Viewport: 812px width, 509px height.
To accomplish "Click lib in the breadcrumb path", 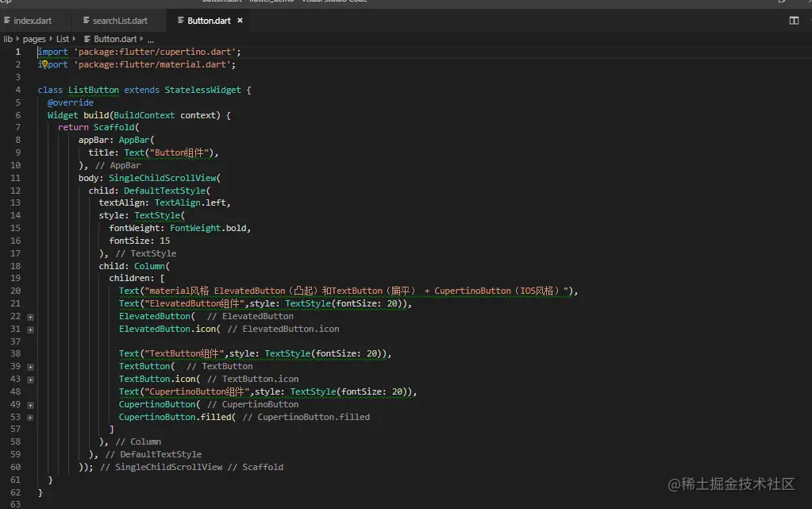I will click(x=8, y=39).
